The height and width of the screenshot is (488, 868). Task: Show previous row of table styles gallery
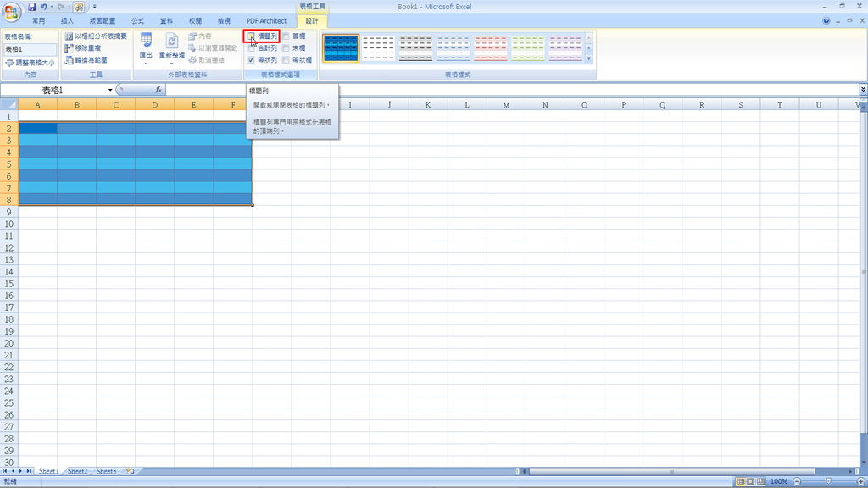coord(589,37)
